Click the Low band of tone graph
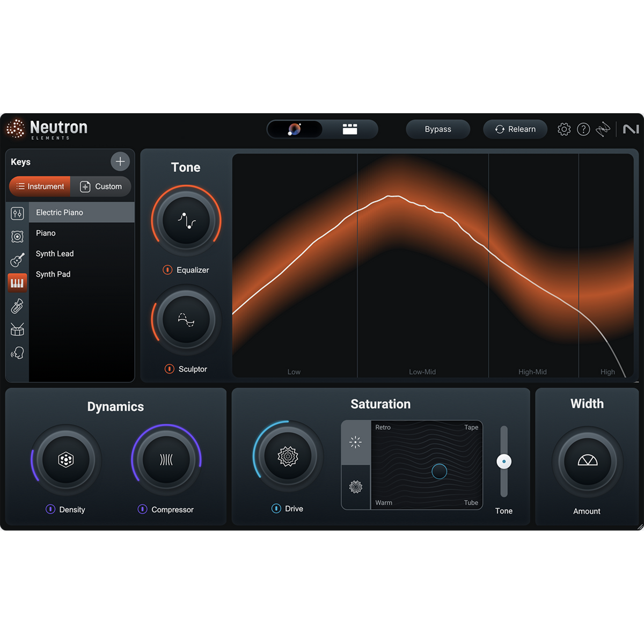 (295, 266)
